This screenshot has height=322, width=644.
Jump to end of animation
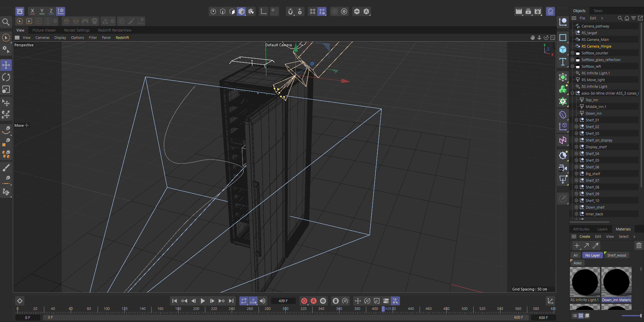pos(231,301)
